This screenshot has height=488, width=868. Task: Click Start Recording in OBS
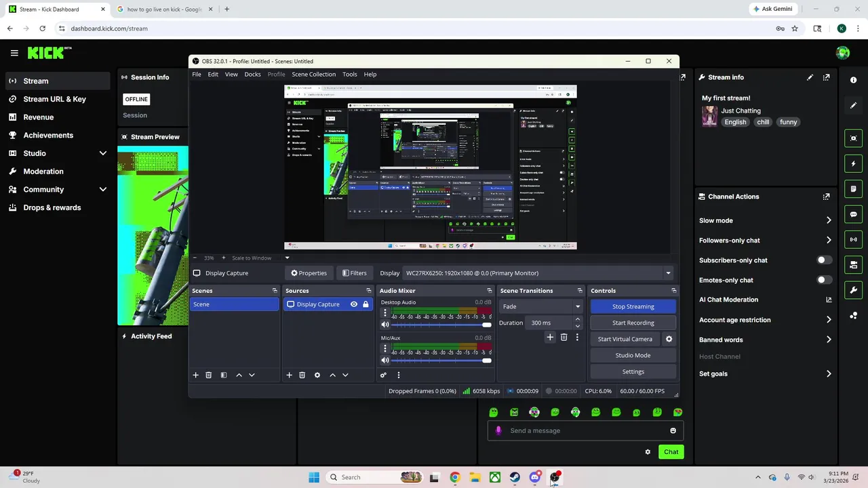tap(633, 323)
